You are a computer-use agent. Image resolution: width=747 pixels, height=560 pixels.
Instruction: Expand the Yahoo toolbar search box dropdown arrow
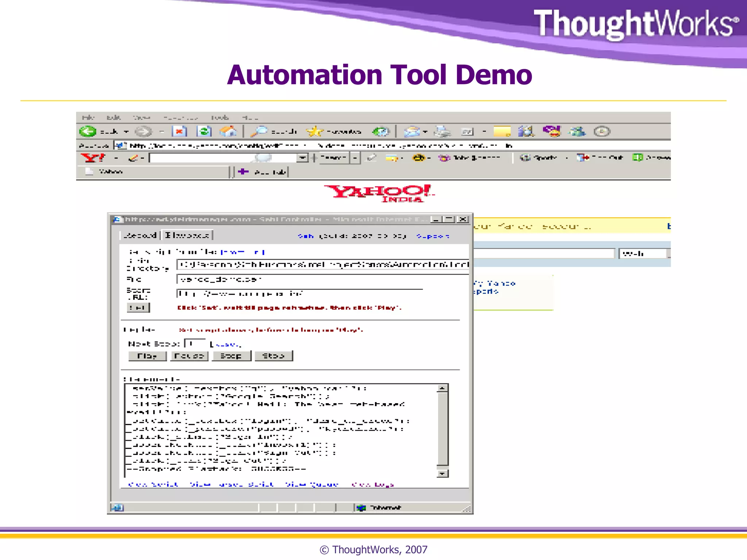point(302,158)
